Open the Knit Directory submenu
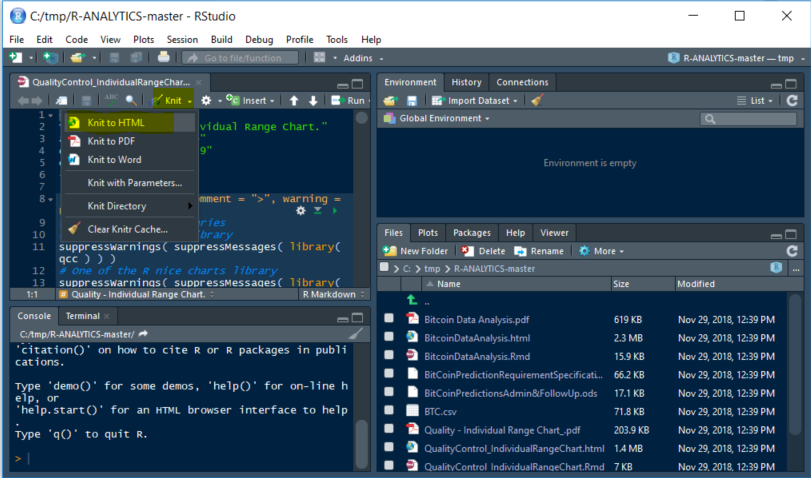Image resolution: width=811 pixels, height=478 pixels. [129, 206]
